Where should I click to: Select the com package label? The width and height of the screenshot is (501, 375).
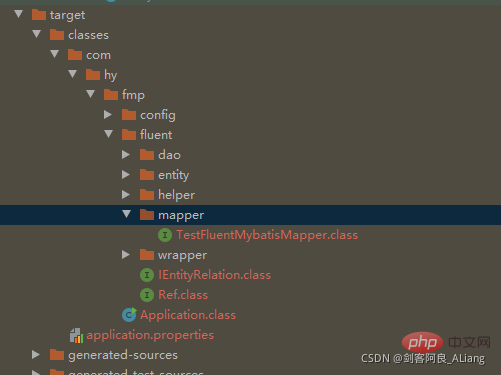pos(98,55)
